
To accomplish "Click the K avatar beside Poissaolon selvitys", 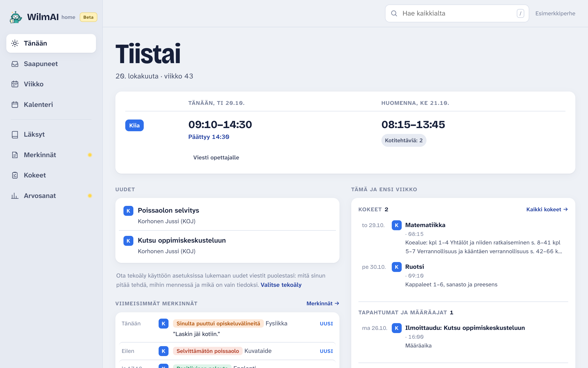I will pos(128,211).
